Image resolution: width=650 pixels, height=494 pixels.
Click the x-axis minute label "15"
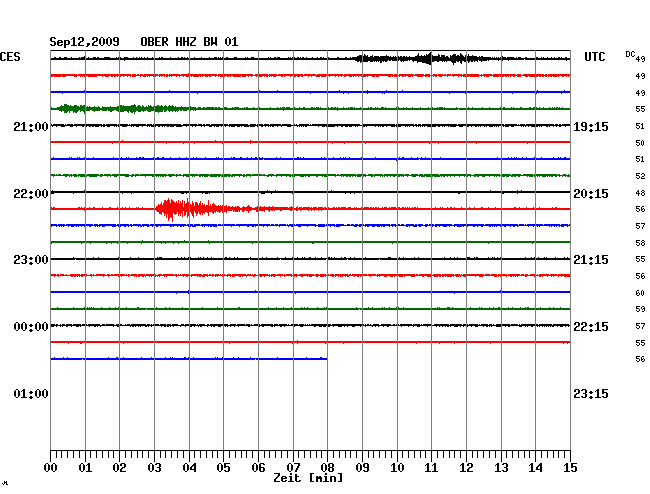[570, 468]
